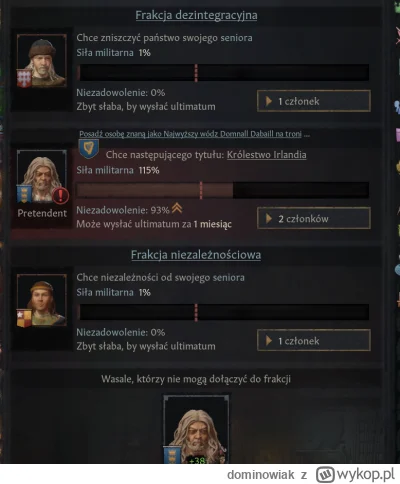
Task: Click the blue crown banner on bottom vassal portrait
Action: 172,455
